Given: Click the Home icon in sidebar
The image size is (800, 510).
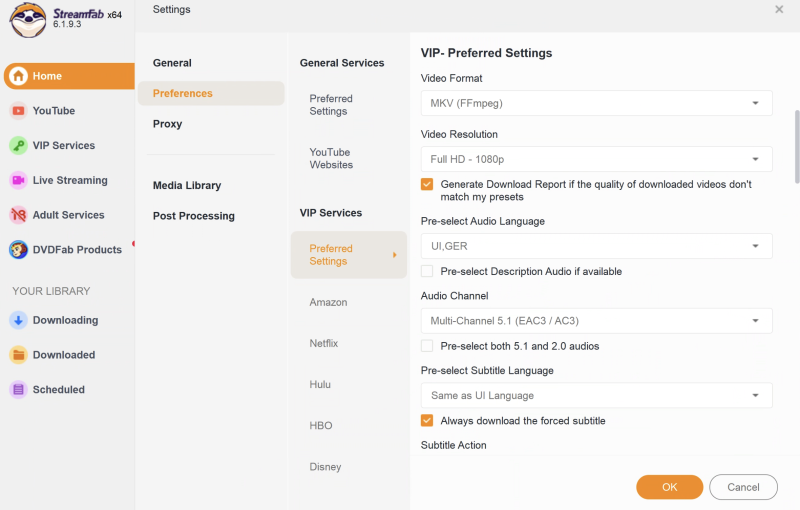Looking at the screenshot, I should tap(18, 76).
